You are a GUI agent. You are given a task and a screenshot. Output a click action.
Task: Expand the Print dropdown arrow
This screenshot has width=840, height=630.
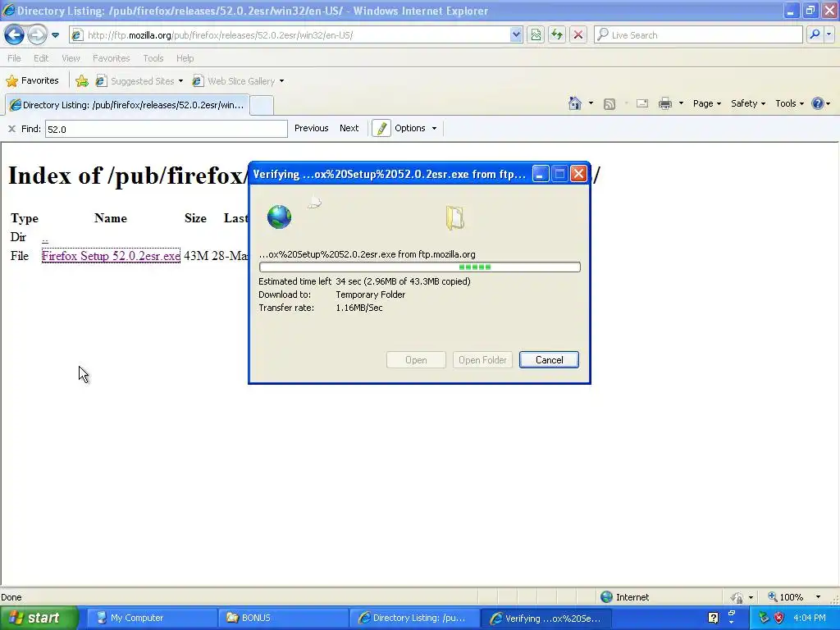(x=681, y=103)
